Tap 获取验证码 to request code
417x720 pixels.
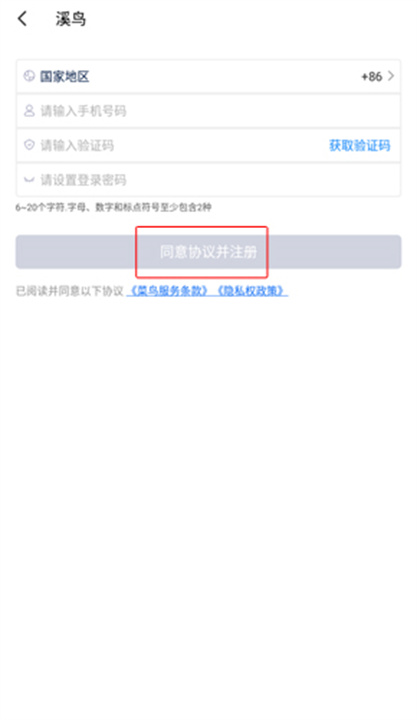coord(360,146)
